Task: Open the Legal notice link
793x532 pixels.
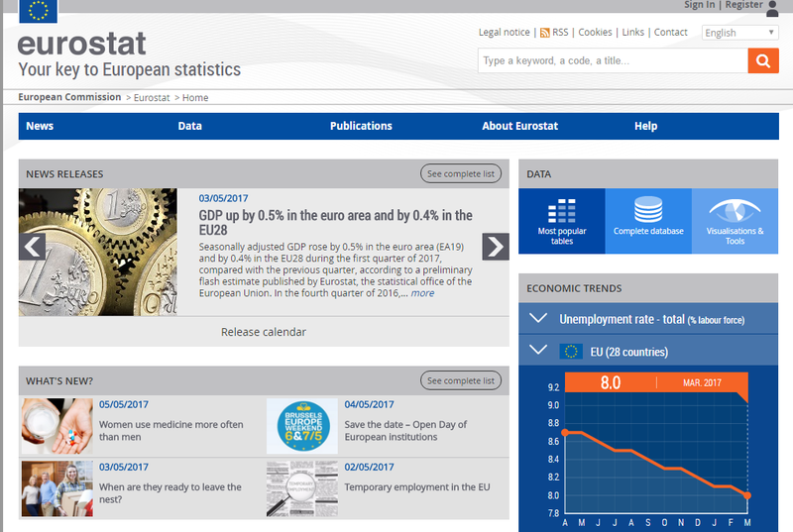Action: pyautogui.click(x=505, y=33)
